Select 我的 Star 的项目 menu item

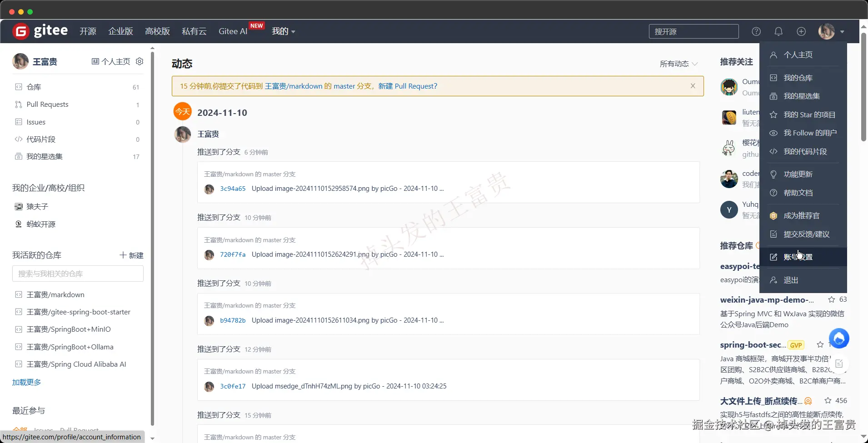(x=803, y=114)
